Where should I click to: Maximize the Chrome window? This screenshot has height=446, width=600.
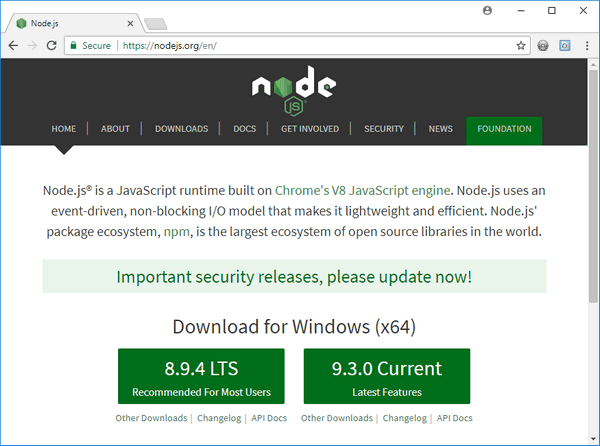[552, 11]
